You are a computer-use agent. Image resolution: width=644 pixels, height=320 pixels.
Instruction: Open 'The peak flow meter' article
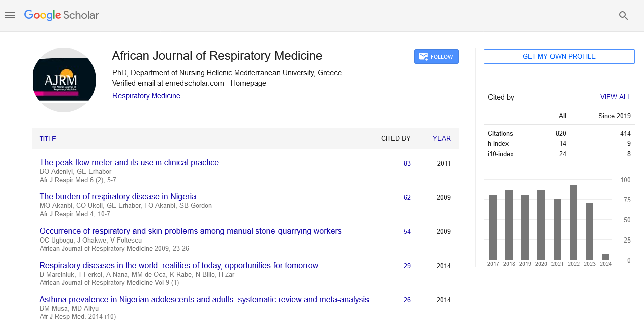(129, 162)
